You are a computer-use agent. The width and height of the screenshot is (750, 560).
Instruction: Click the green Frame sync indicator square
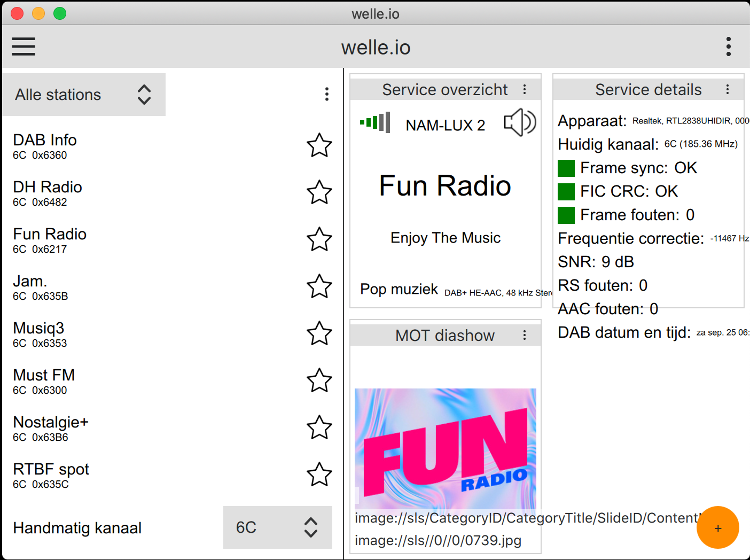click(x=566, y=168)
